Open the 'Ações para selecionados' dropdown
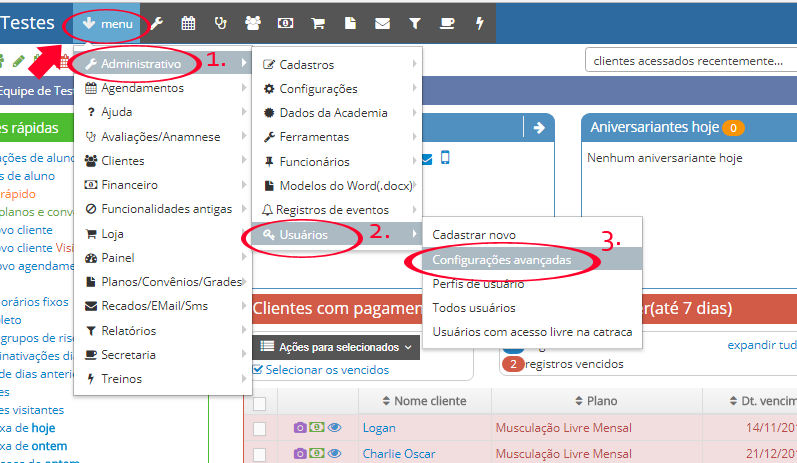Image resolution: width=797 pixels, height=463 pixels. point(335,347)
